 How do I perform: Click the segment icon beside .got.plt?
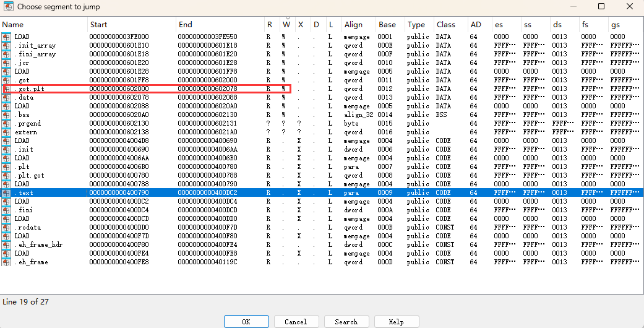(x=6, y=88)
